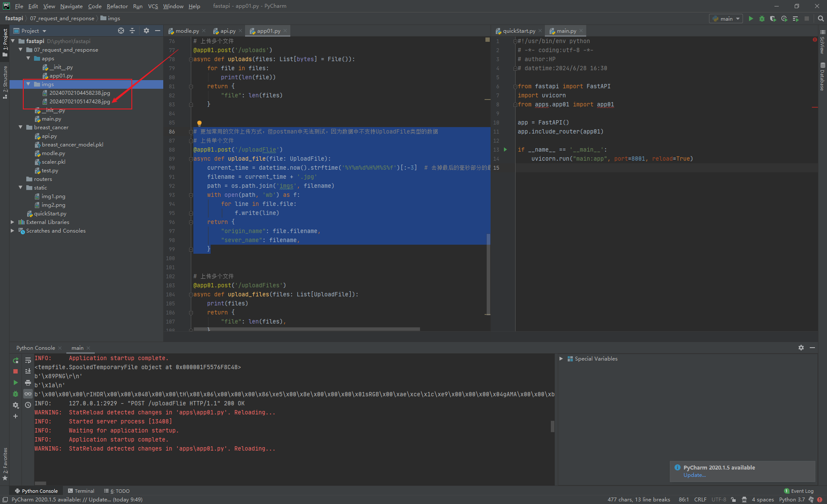Click UTF-8 encoding in status bar
The image size is (827, 504).
tap(719, 499)
